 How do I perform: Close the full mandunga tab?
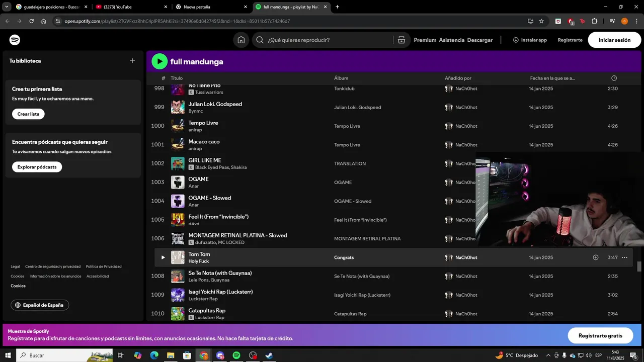click(326, 7)
